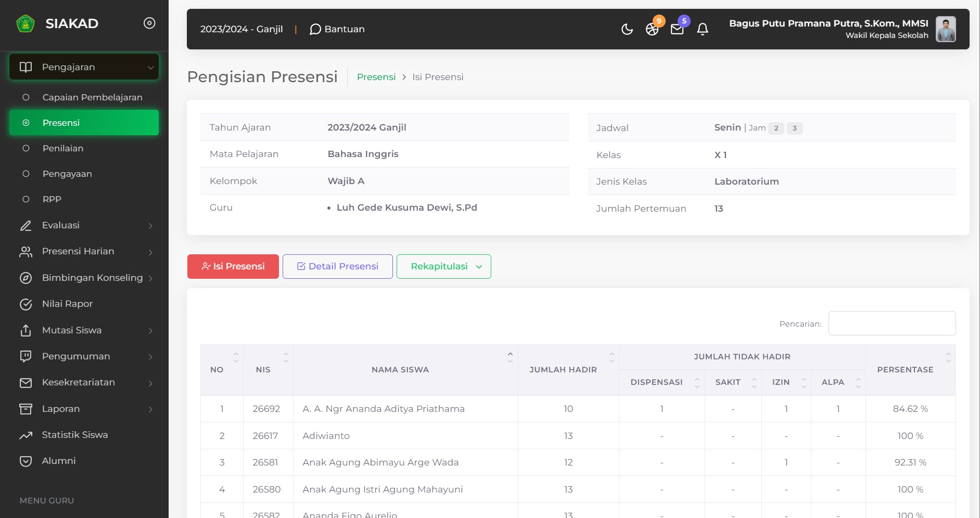The height and width of the screenshot is (518, 980).
Task: Switch to dark mode moon icon
Action: tap(627, 29)
